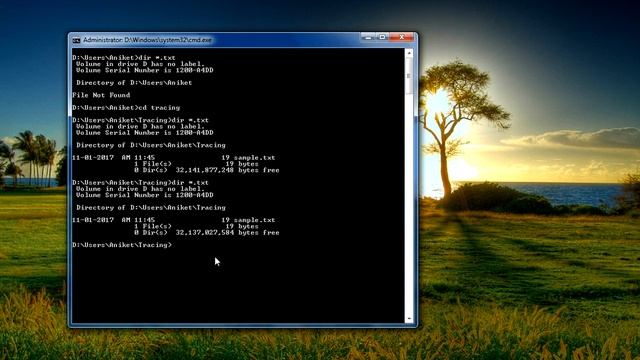Screen dimensions: 640x360
Task: Click the vertical scrollbar thumb in cmd window
Action: (409, 76)
